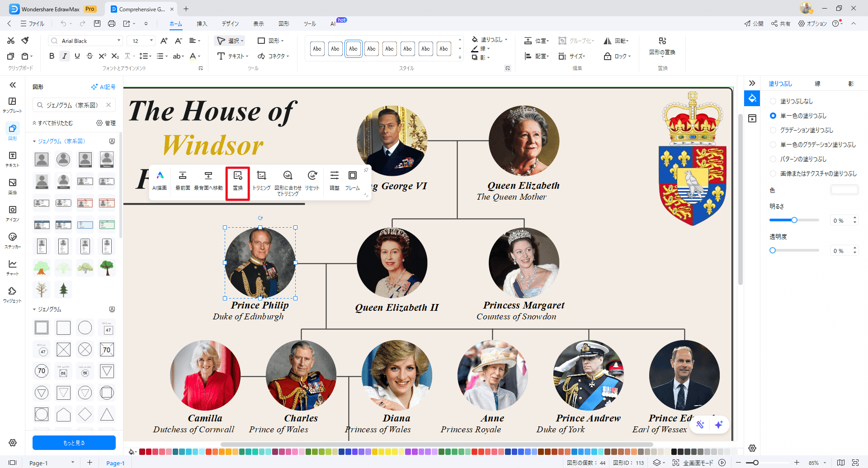
Task: Click the 公開 publish button
Action: click(754, 23)
